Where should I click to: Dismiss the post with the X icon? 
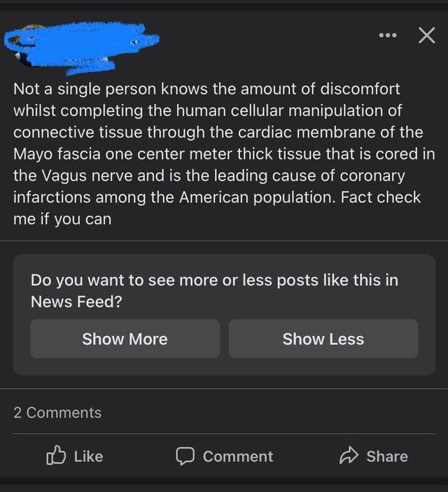(427, 35)
